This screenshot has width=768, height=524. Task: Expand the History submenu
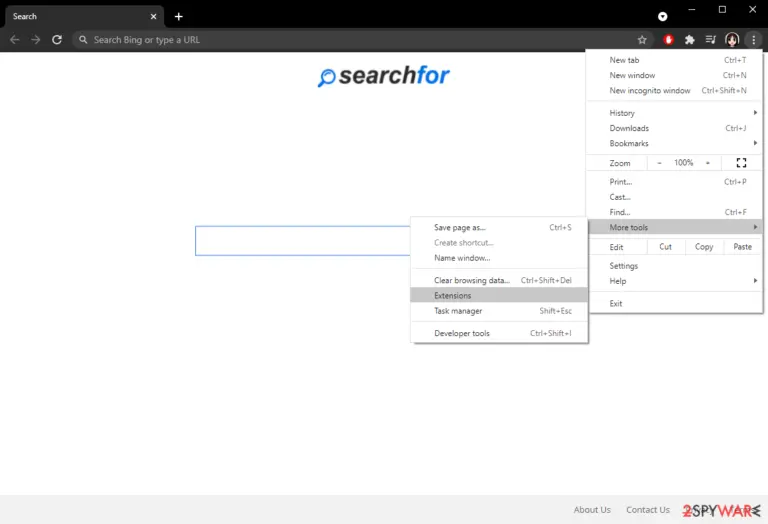tap(675, 113)
